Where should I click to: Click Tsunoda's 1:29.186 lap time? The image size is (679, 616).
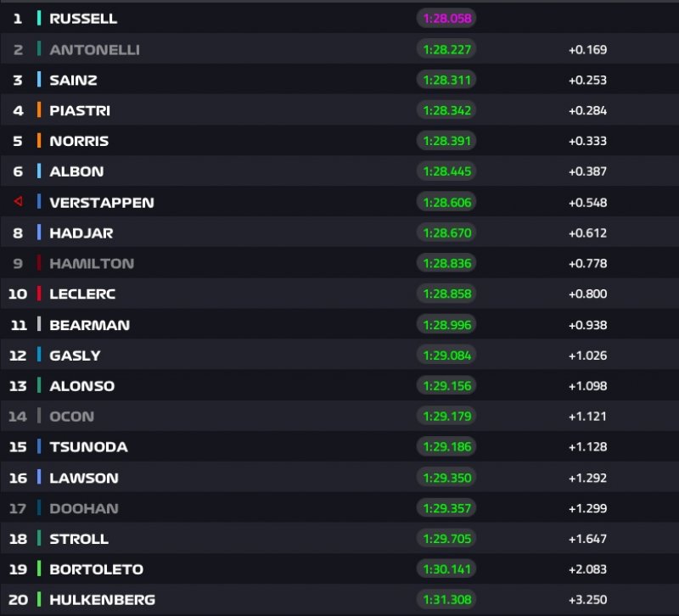[x=446, y=447]
